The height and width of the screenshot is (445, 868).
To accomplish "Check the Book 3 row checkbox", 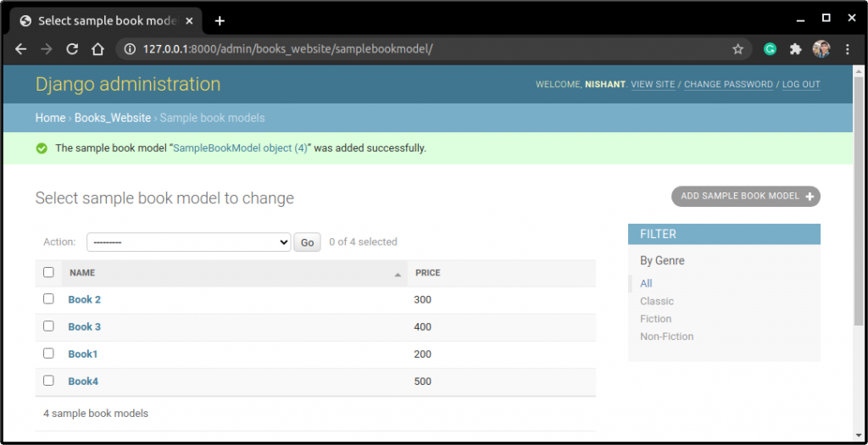I will tap(48, 326).
